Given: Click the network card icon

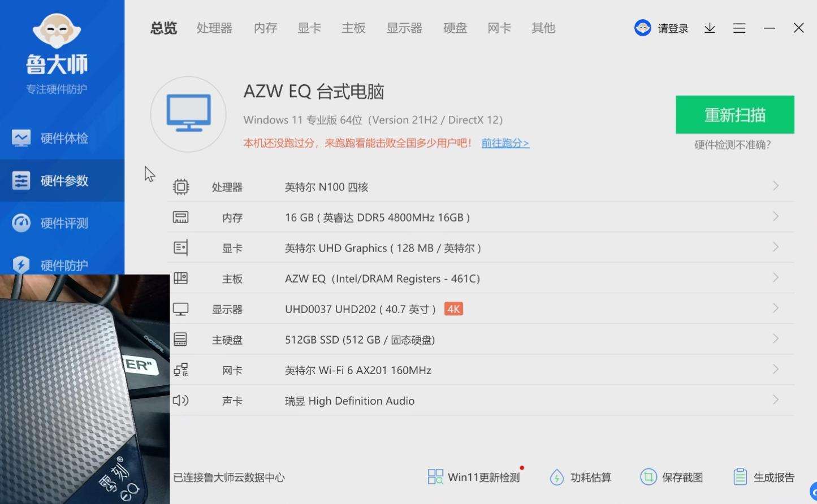Looking at the screenshot, I should [181, 370].
